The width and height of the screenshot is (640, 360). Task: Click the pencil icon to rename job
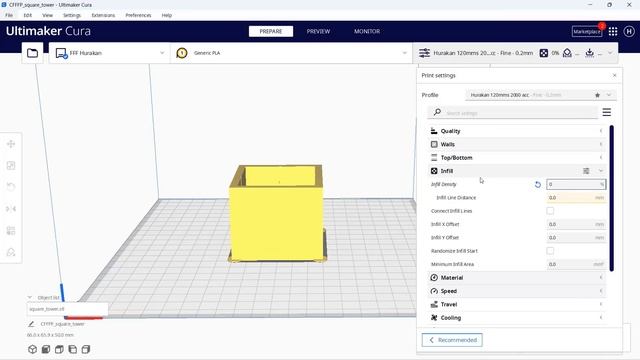point(31,324)
